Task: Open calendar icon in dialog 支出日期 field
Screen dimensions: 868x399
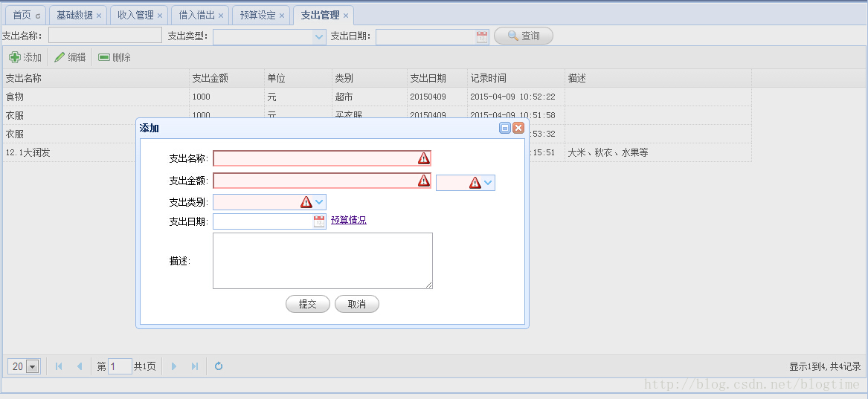Action: (x=319, y=221)
